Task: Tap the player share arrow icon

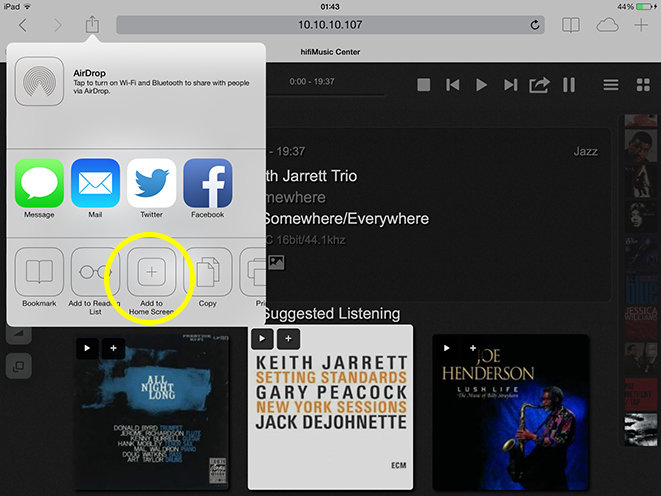Action: pos(539,85)
